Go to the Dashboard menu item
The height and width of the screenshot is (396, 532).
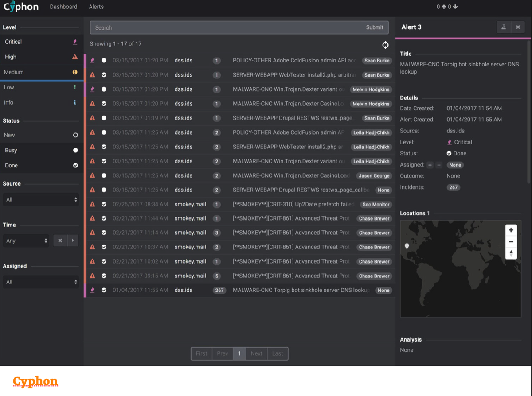63,7
